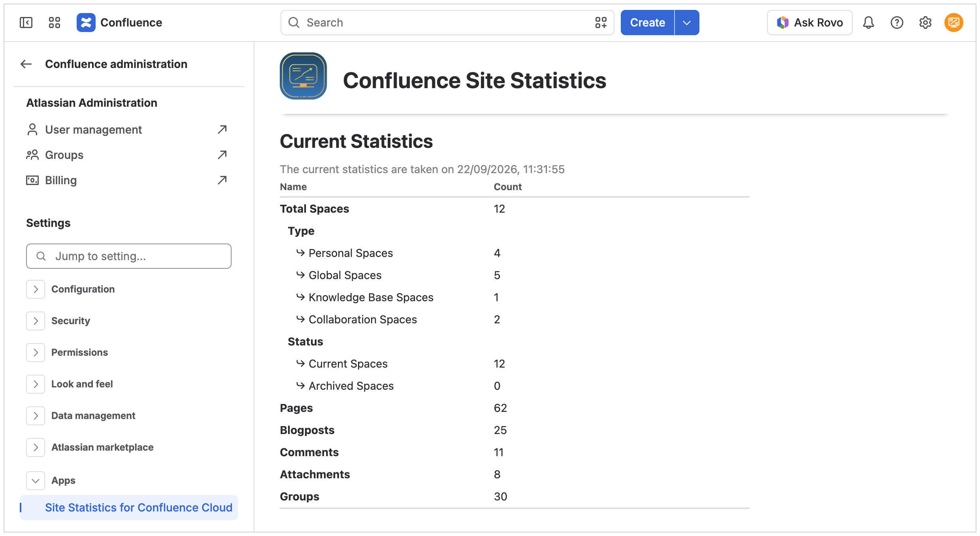Open notifications bell
Screen dimensions: 980x536
[868, 23]
